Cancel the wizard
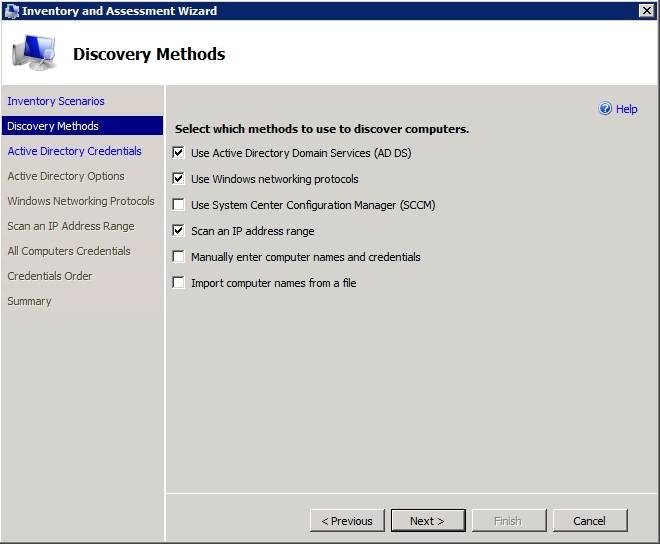 tap(590, 521)
